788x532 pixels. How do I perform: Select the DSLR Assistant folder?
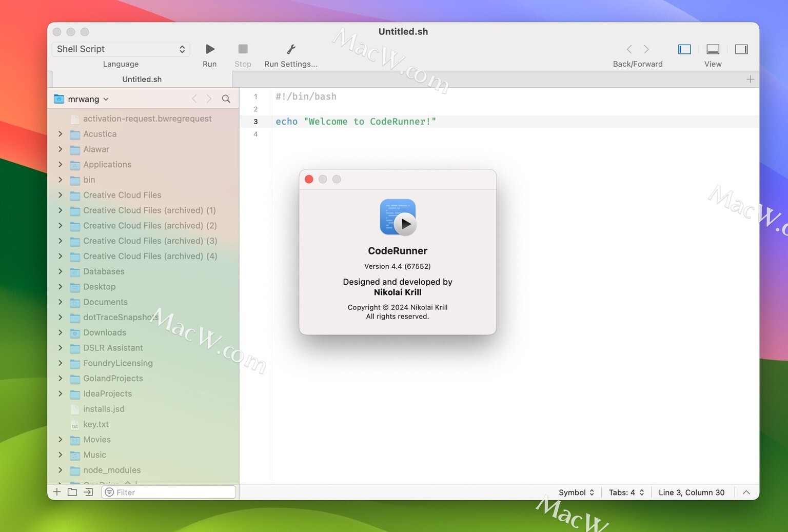113,348
